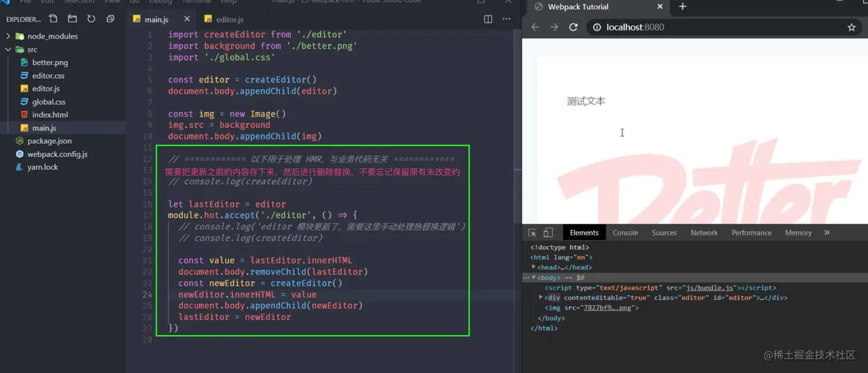Open global.css in the file tree
This screenshot has width=868, height=373.
pos(49,102)
